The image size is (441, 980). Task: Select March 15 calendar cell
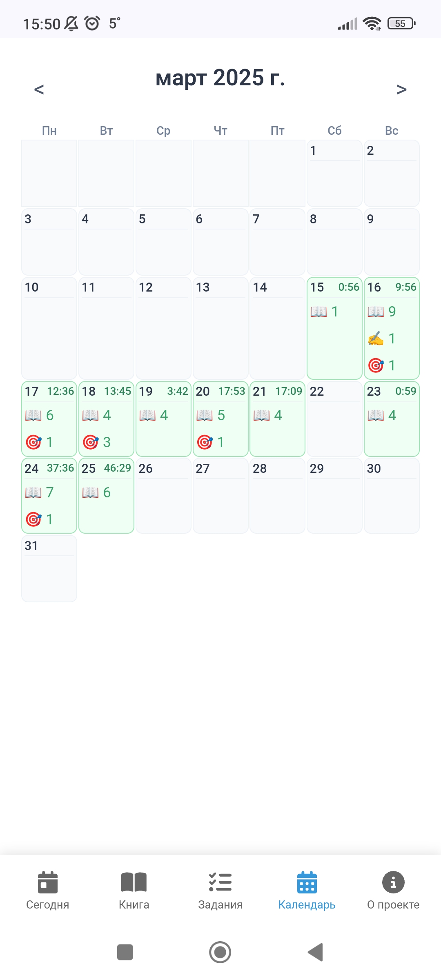334,328
